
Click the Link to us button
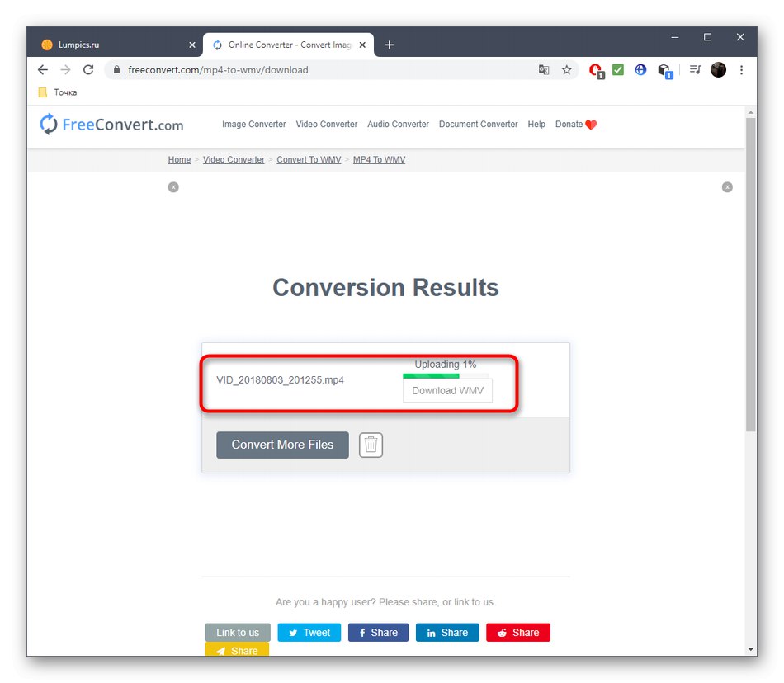(x=238, y=633)
